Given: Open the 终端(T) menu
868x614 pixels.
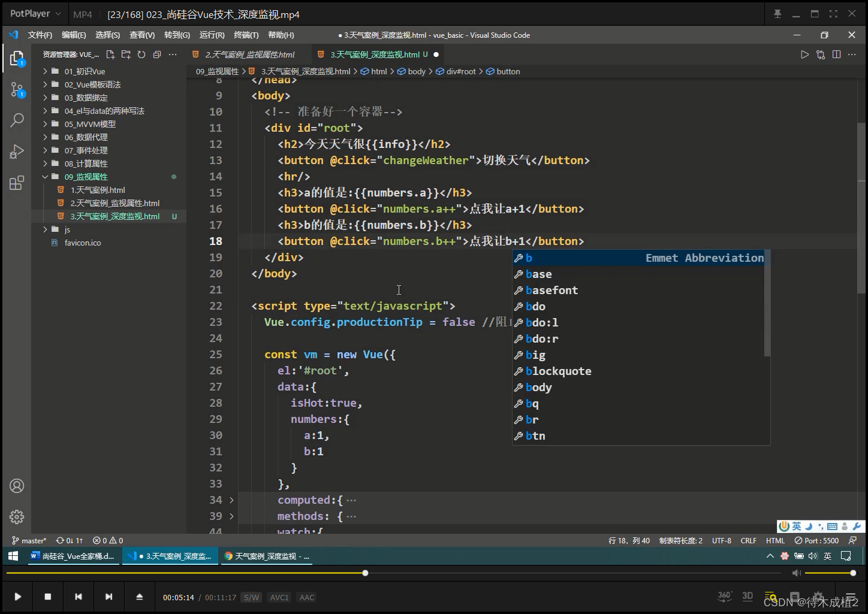Looking at the screenshot, I should pyautogui.click(x=246, y=35).
